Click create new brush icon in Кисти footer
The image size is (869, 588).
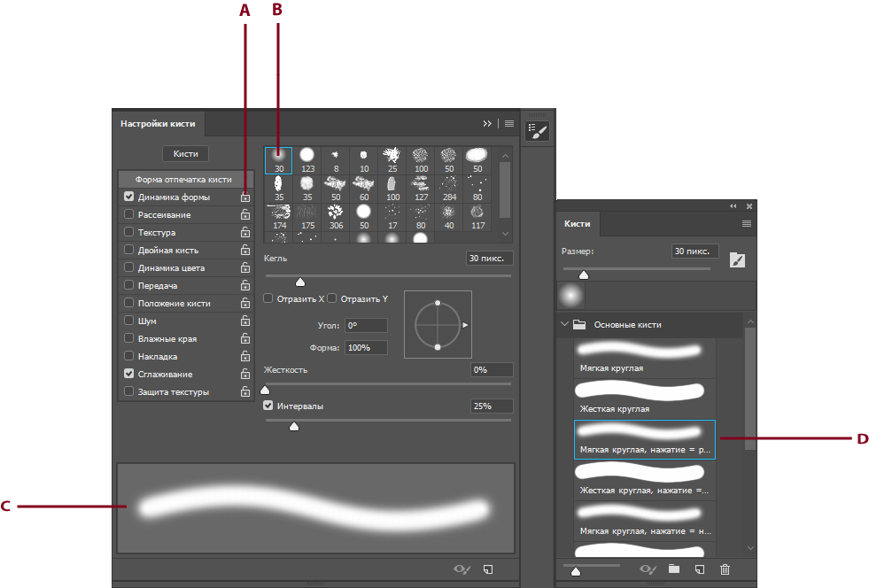[x=700, y=569]
